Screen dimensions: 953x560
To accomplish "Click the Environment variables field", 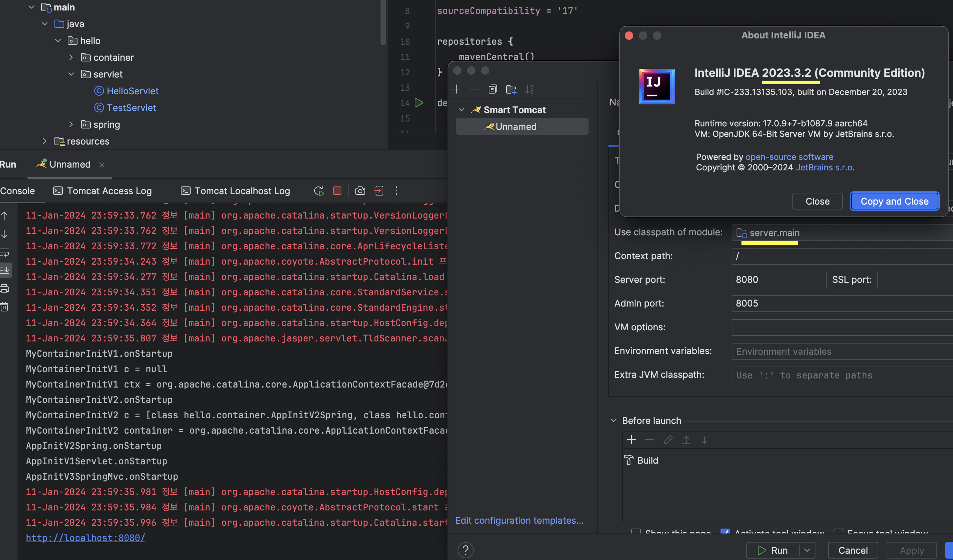I will tap(842, 351).
